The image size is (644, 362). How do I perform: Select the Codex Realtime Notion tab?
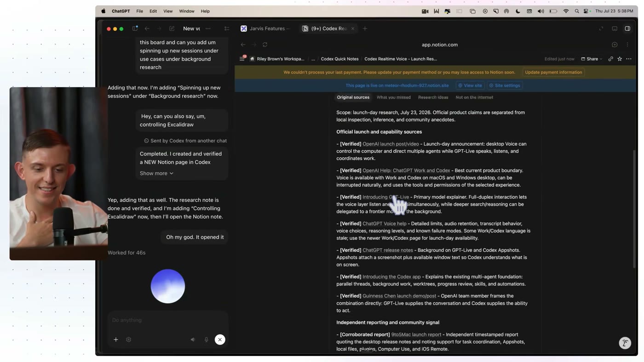coord(326,28)
